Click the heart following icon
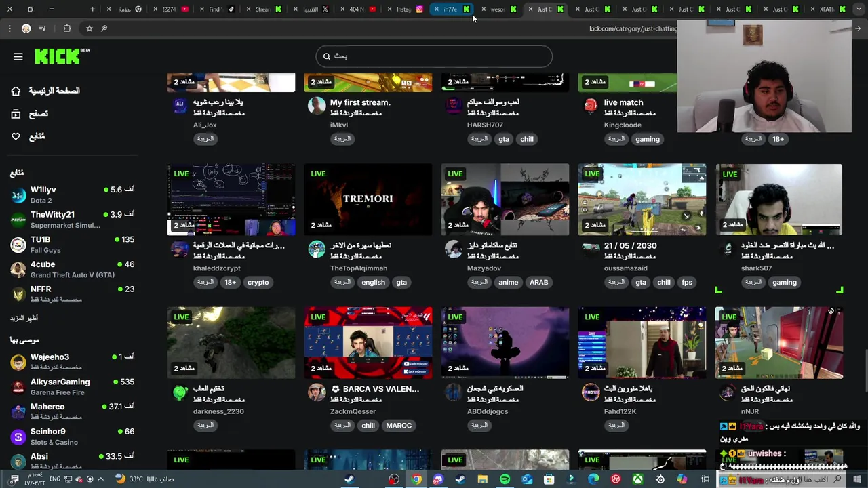 (x=16, y=136)
